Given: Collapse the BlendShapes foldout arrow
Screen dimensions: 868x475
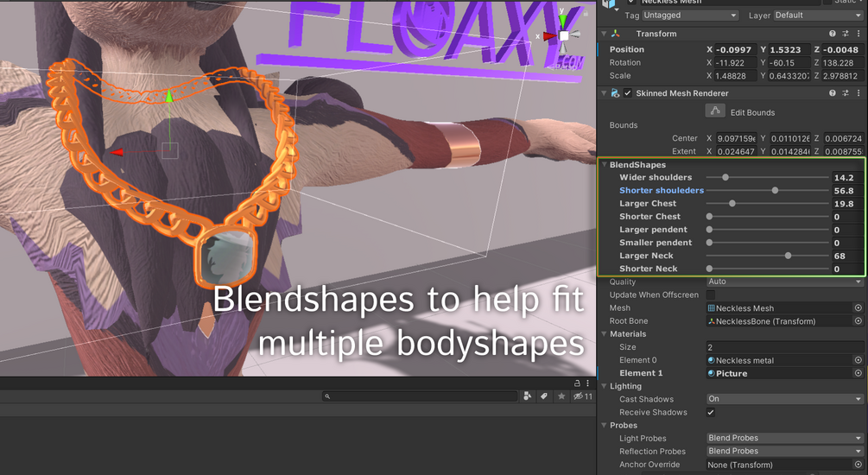Looking at the screenshot, I should (x=605, y=164).
